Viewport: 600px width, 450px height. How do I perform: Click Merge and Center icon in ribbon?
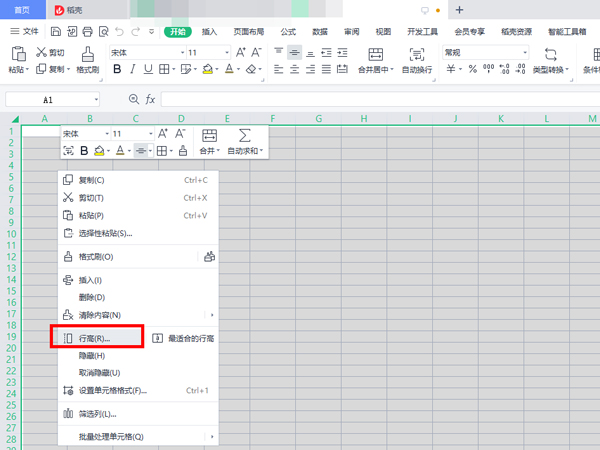(x=375, y=54)
